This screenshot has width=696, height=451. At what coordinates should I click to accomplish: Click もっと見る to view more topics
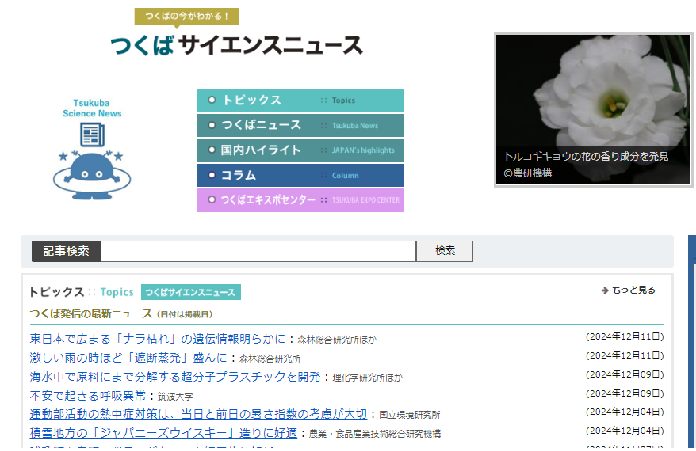[x=634, y=290]
